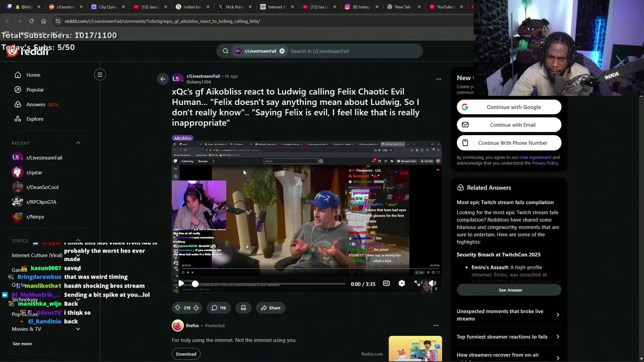Open the firefox advertiser avatar
The width and height of the screenshot is (644, 362).
(x=178, y=325)
